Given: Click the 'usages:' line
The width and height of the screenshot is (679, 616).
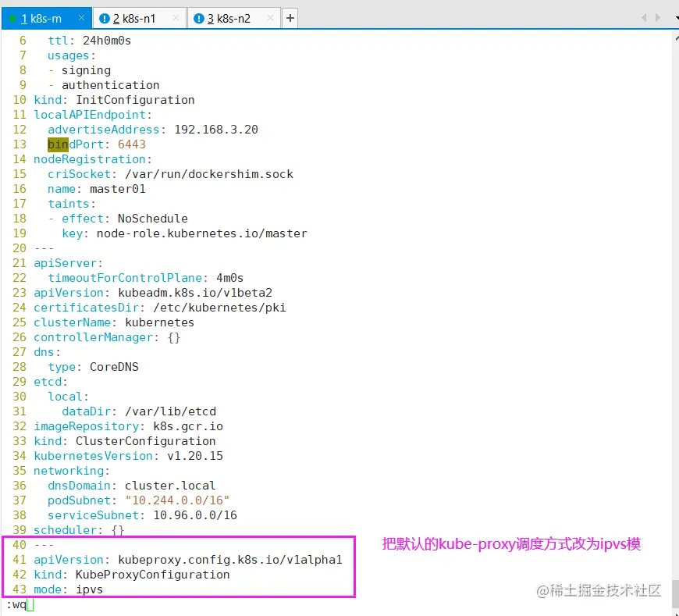Looking at the screenshot, I should click(72, 55).
